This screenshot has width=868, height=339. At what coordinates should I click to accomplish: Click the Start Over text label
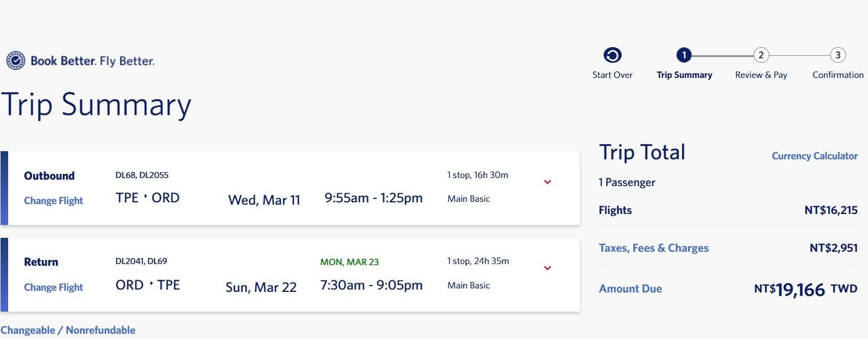tap(612, 75)
